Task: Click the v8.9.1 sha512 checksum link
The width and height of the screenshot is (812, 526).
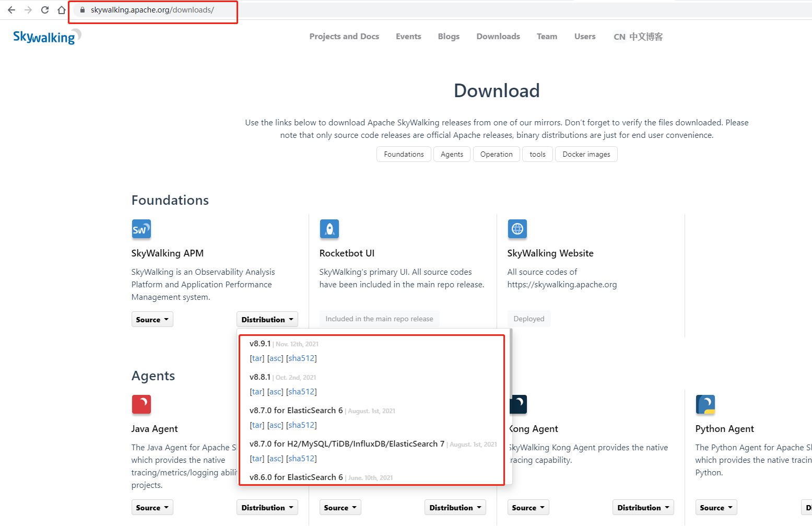Action: (301, 358)
